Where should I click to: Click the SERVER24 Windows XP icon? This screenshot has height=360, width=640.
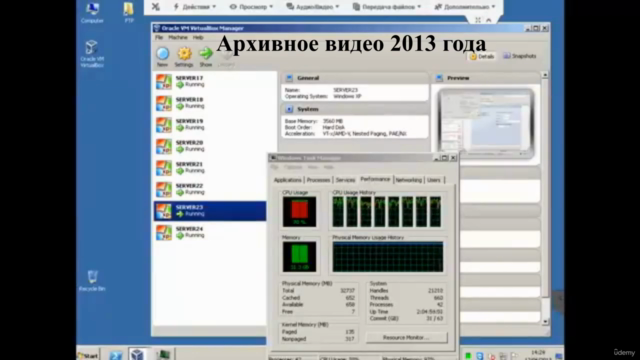pos(164,233)
